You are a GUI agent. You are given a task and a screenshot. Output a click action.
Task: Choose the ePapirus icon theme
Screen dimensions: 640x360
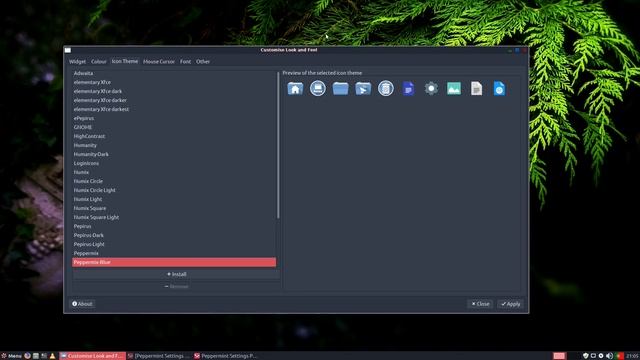(x=174, y=118)
